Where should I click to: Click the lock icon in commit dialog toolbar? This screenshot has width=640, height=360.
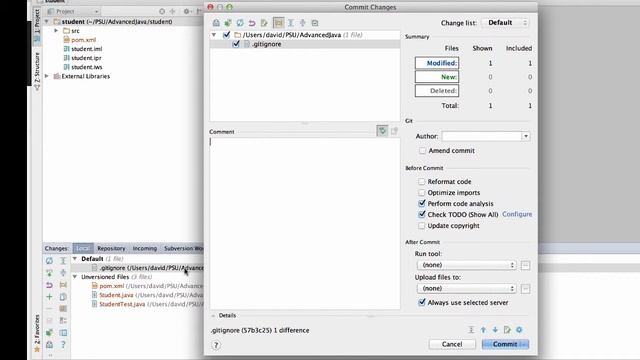pos(216,23)
